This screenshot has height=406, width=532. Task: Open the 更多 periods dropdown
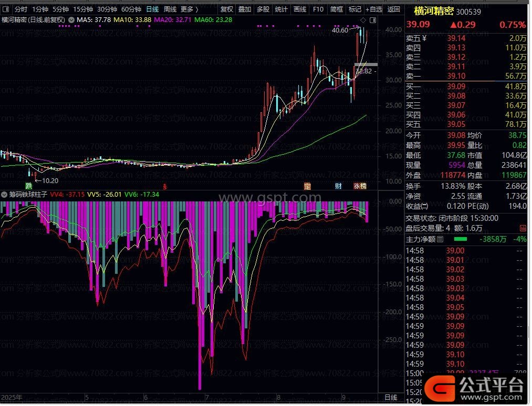tap(189, 9)
